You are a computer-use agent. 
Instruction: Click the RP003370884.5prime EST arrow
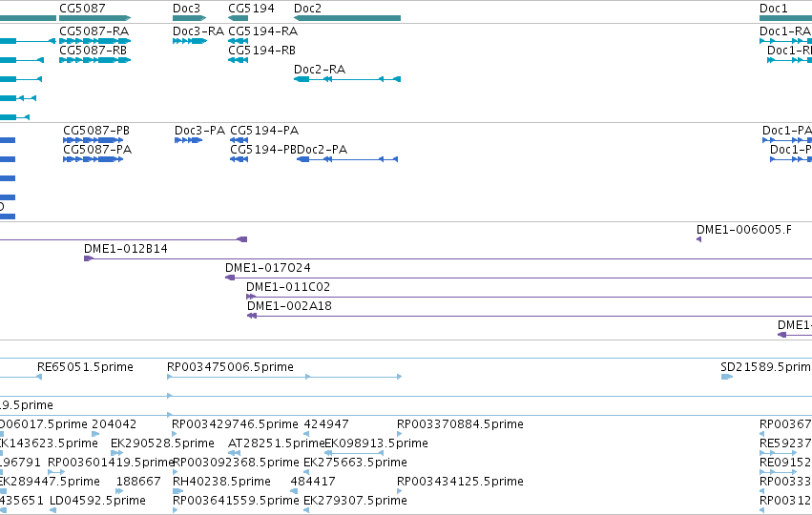[399, 434]
